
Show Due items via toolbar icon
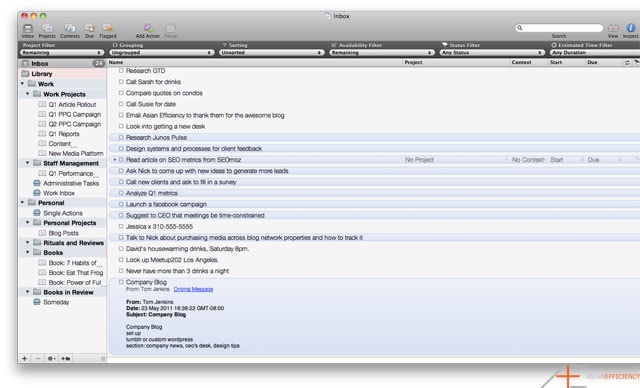click(x=89, y=29)
